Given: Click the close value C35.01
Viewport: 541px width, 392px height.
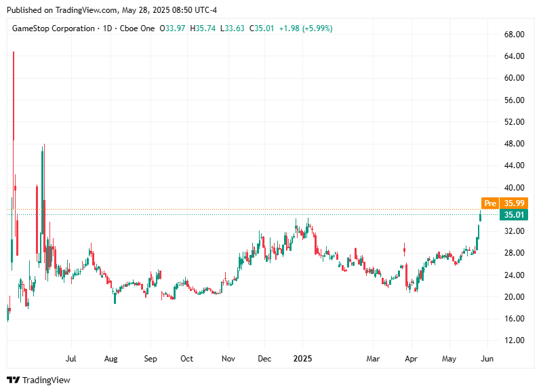Looking at the screenshot, I should pyautogui.click(x=262, y=28).
